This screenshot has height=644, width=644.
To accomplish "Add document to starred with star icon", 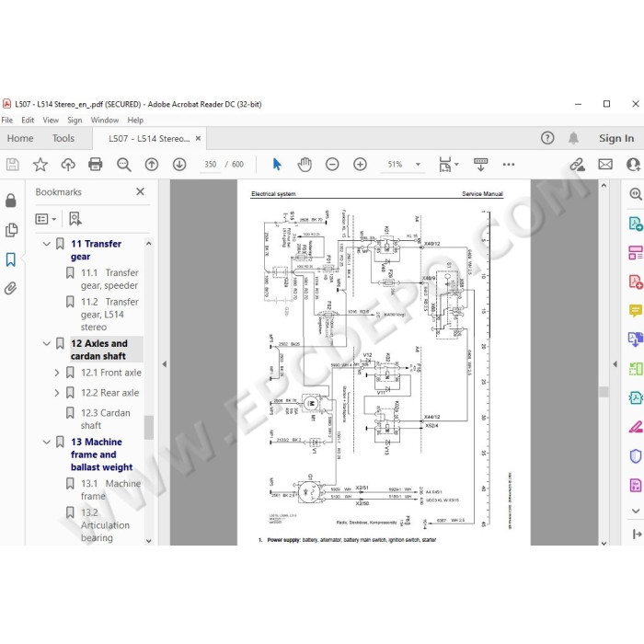I will (x=40, y=165).
